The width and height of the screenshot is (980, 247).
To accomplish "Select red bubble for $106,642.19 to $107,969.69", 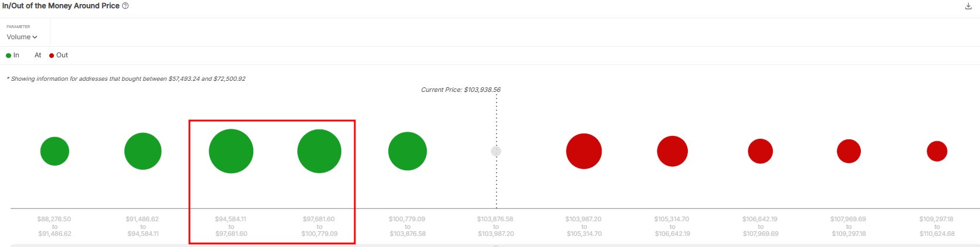I will 760,151.
